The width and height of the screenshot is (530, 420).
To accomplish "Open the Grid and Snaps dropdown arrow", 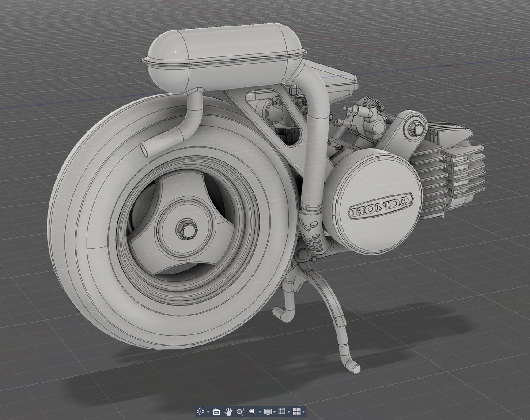I will tap(288, 412).
